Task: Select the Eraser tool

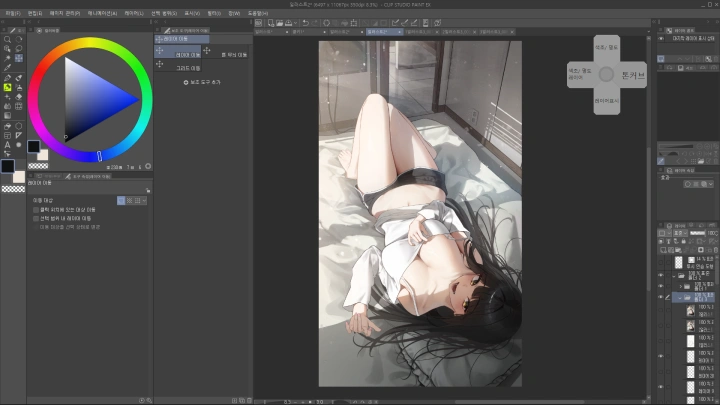Action: [x=19, y=97]
